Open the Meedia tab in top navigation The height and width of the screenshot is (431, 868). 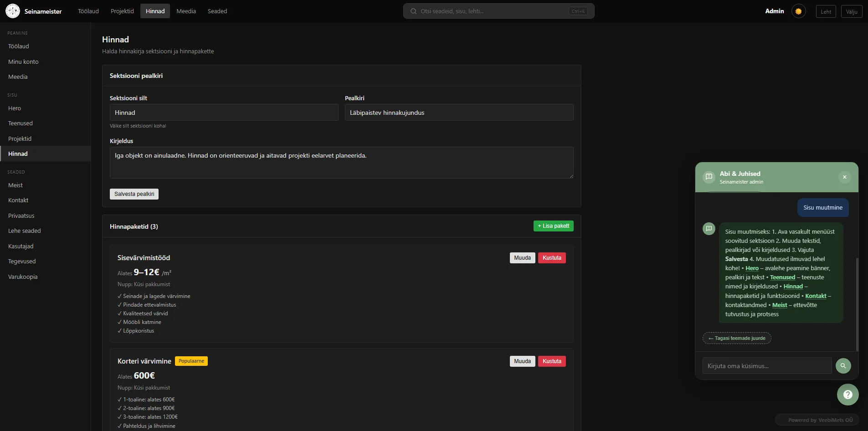(186, 11)
